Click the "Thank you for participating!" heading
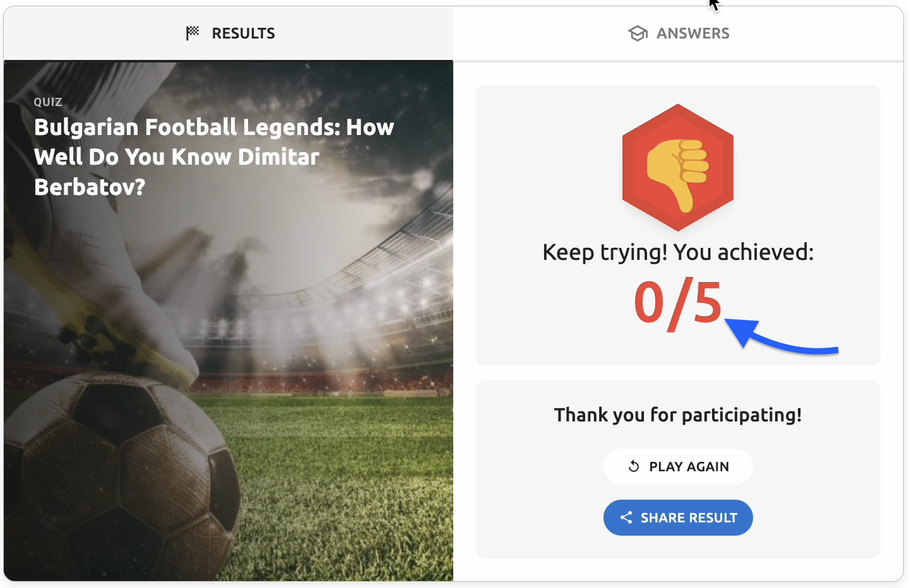 tap(678, 415)
